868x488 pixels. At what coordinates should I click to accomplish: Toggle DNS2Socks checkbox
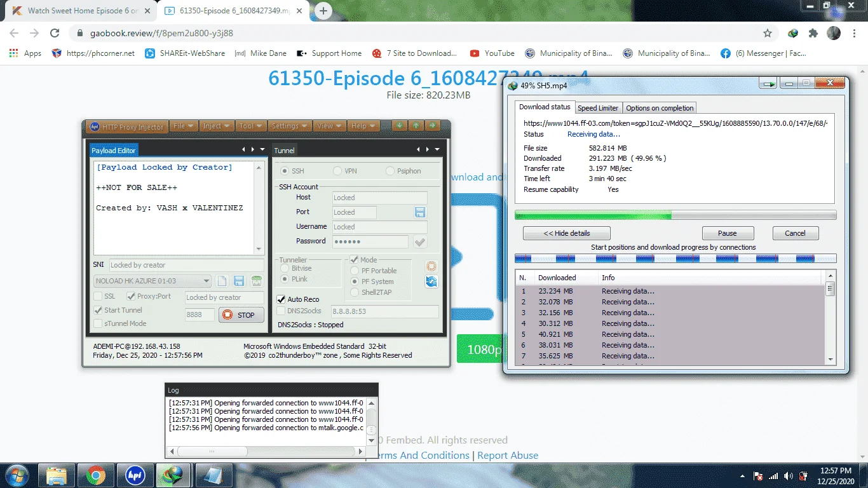point(281,311)
